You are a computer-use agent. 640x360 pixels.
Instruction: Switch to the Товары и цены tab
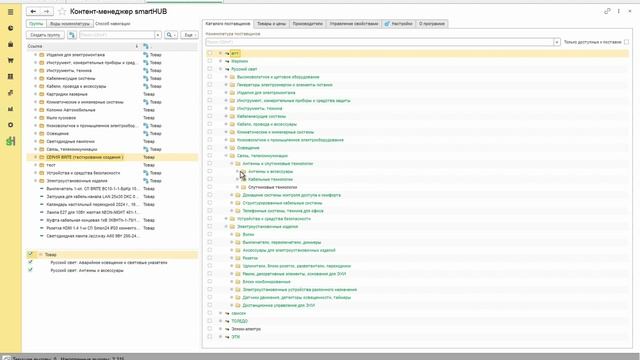[271, 24]
